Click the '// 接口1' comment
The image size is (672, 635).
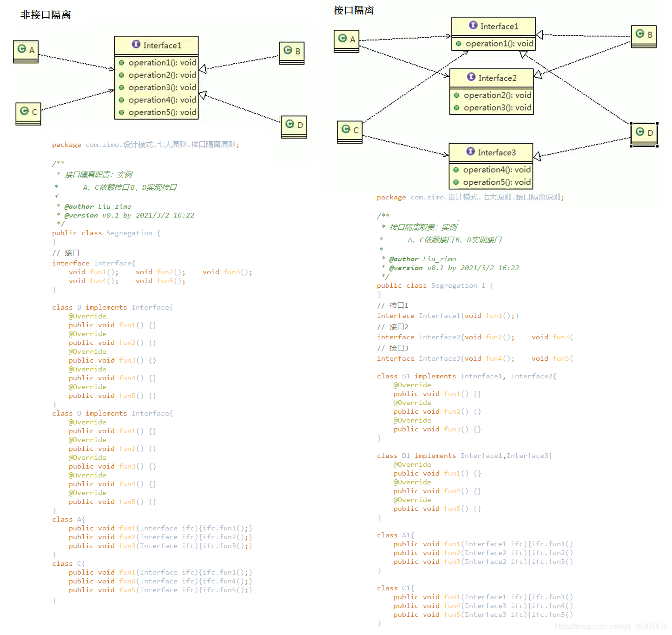click(x=393, y=305)
